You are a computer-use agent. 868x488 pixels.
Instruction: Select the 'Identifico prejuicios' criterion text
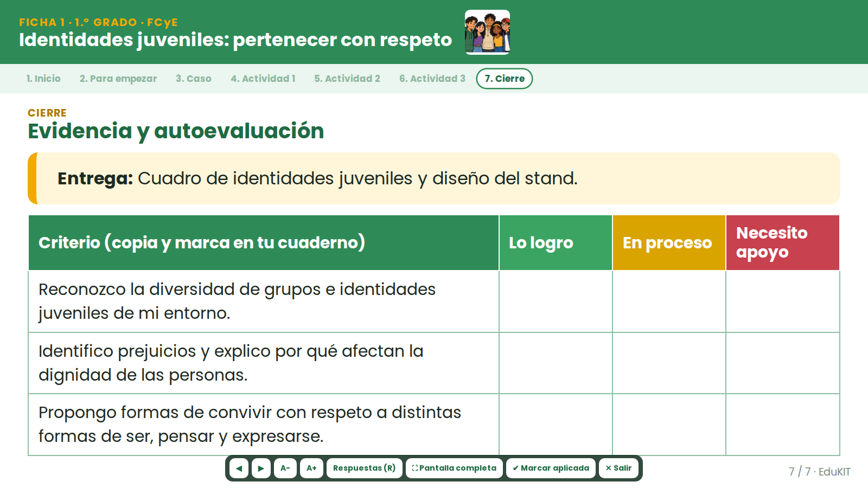[x=231, y=363]
